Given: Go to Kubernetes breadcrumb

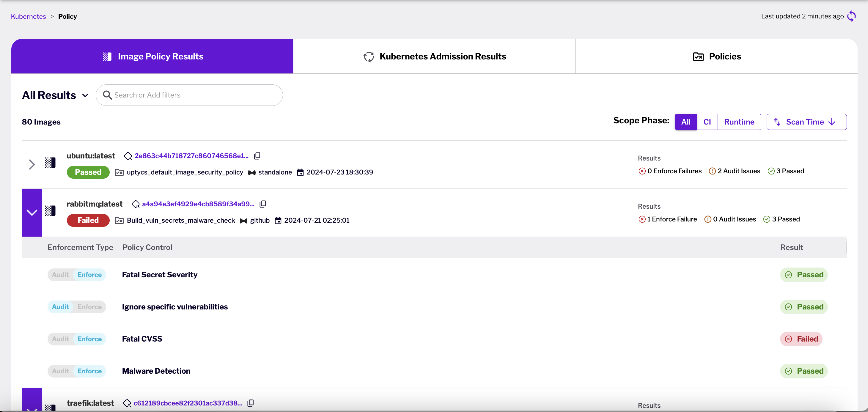Looking at the screenshot, I should [28, 16].
